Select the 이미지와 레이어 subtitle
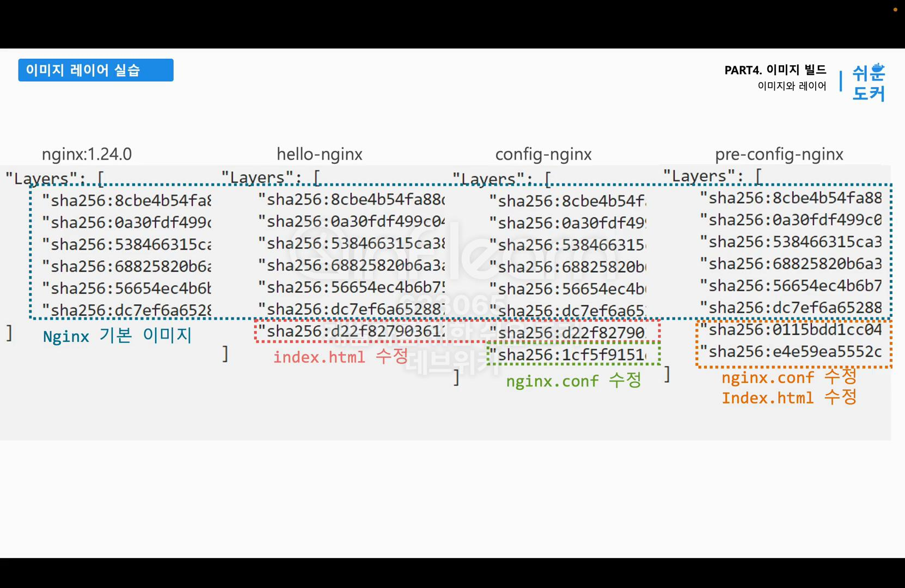905x588 pixels. 792,86
